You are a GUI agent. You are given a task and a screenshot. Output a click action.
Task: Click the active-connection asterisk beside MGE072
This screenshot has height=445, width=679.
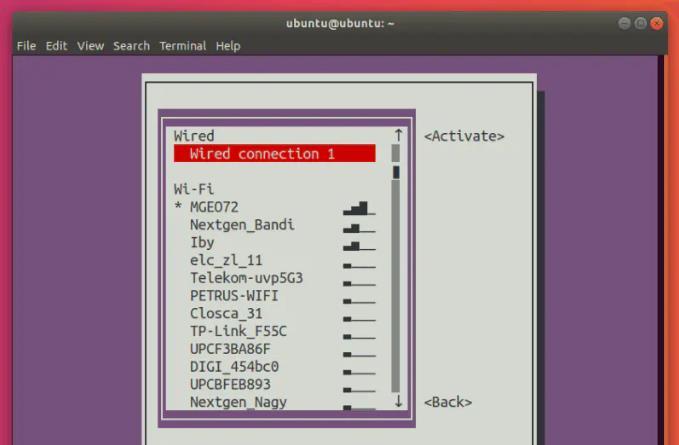pos(178,206)
